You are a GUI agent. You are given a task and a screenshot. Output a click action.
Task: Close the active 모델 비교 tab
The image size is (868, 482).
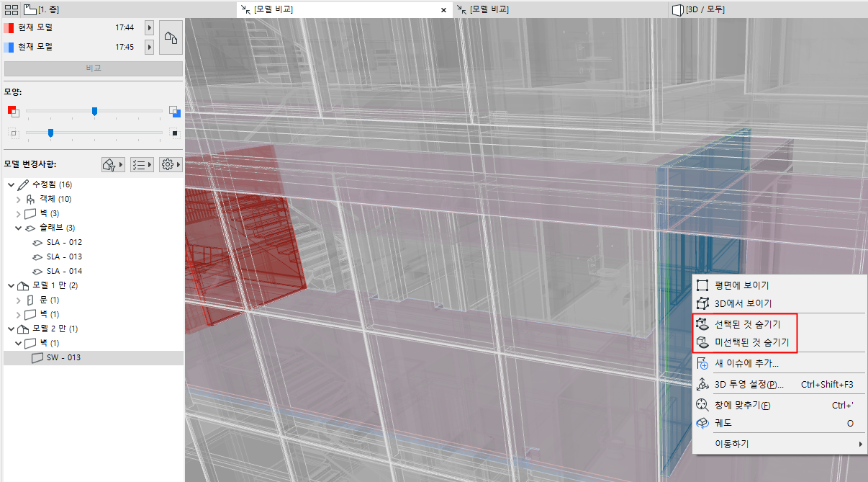(444, 10)
